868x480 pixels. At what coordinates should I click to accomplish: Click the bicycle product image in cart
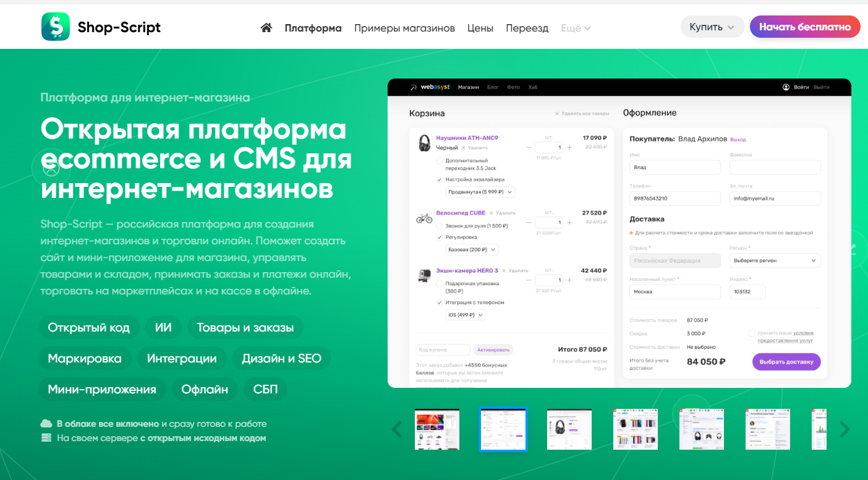tap(424, 218)
